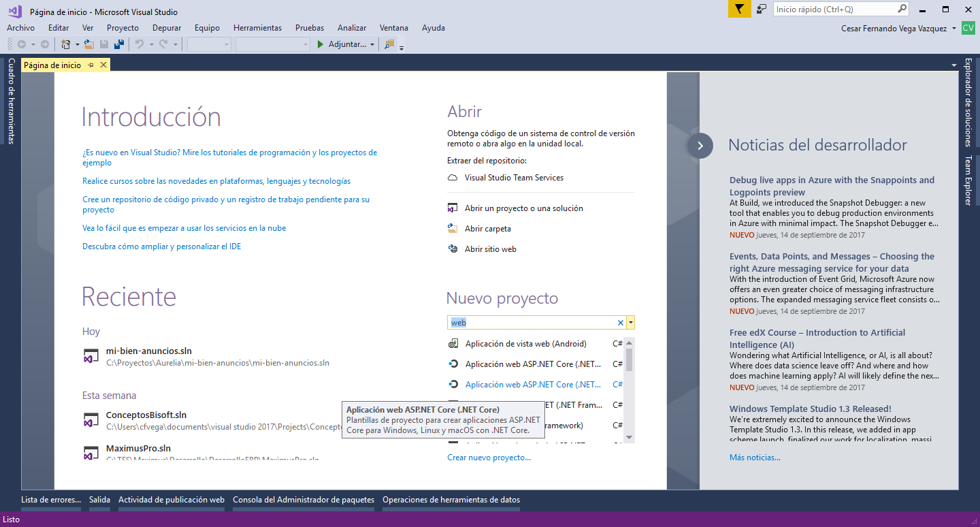
Task: Open the Herramientas menu
Action: pos(257,28)
